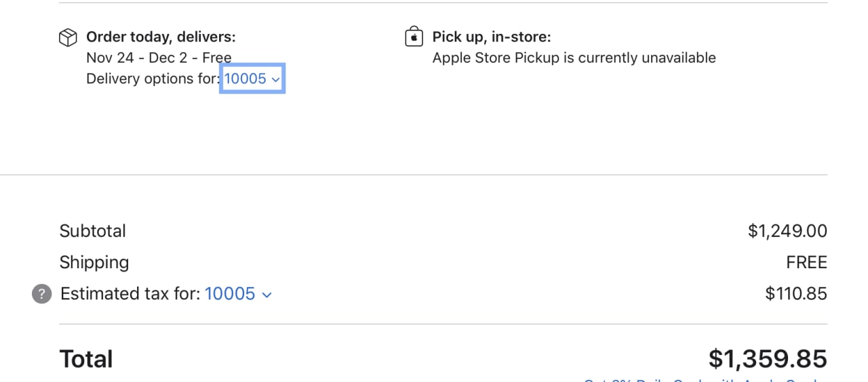Click the cut-off Daily Cash link at bottom
The height and width of the screenshot is (382, 868).
705,380
